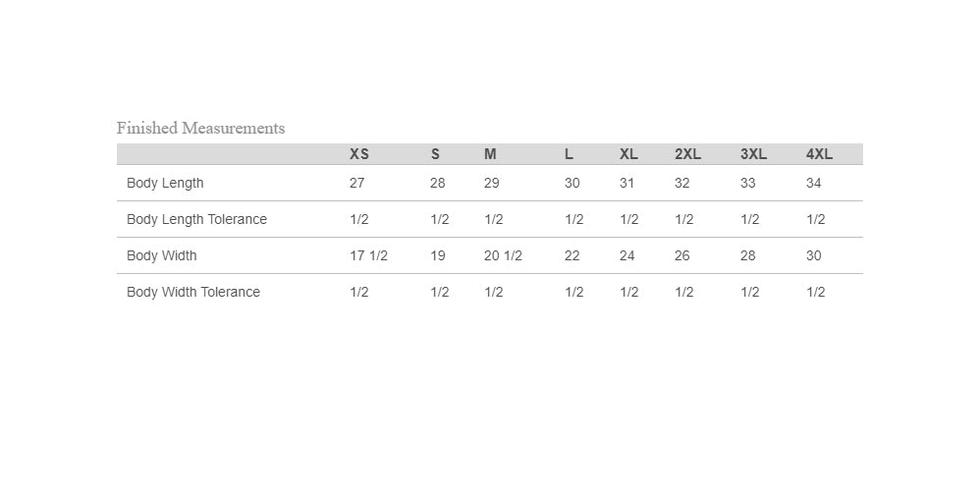
Task: Click the 4XL column header
Action: (819, 154)
